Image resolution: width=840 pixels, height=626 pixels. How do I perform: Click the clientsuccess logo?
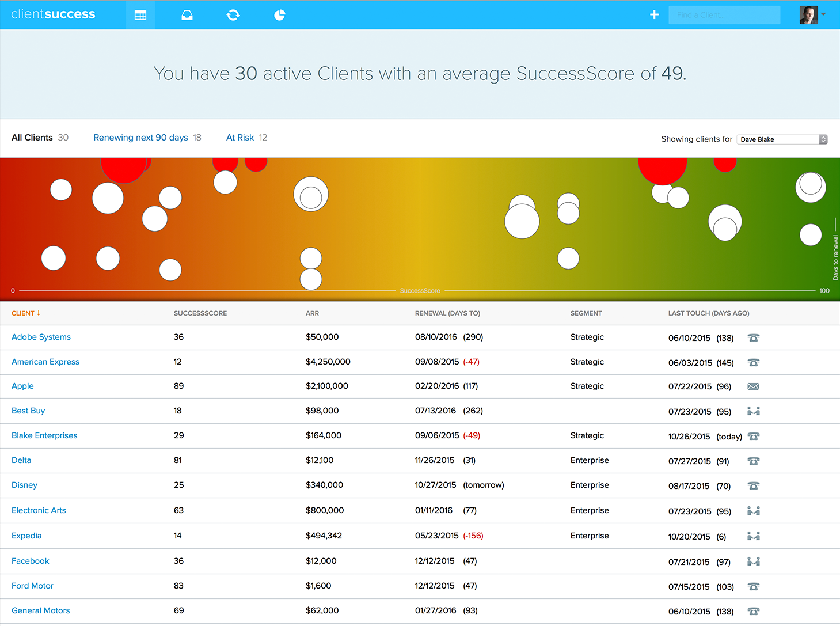53,14
